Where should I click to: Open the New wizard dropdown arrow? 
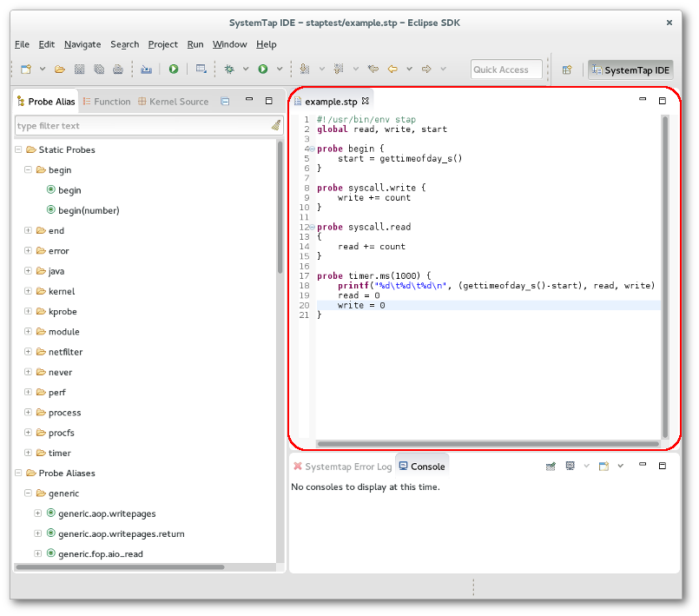pos(43,69)
